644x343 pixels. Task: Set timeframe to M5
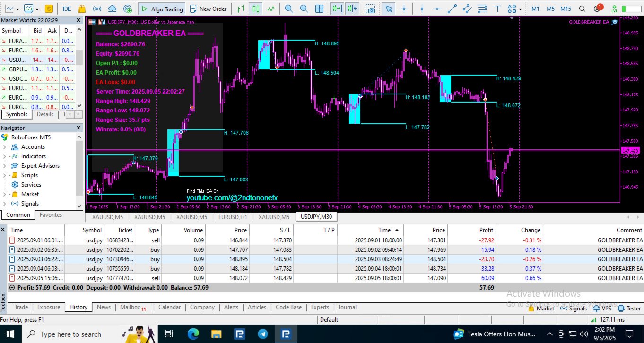pyautogui.click(x=550, y=9)
